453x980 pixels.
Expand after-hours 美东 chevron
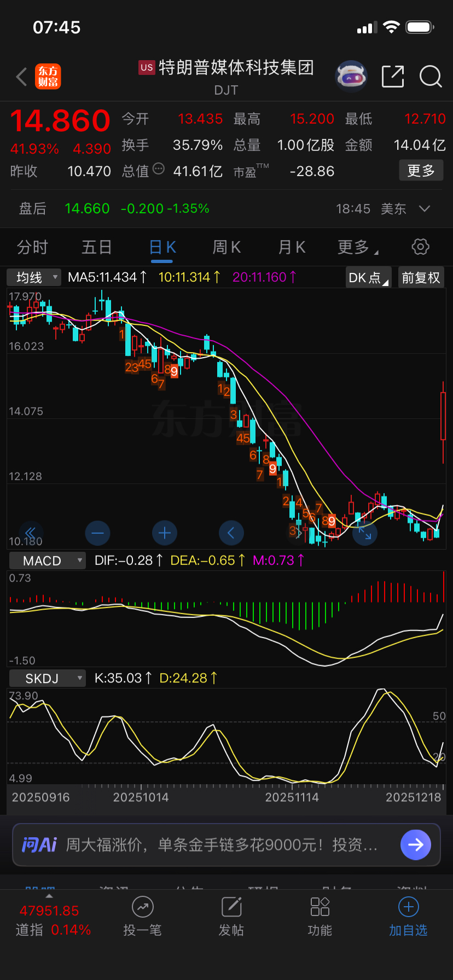[x=424, y=208]
